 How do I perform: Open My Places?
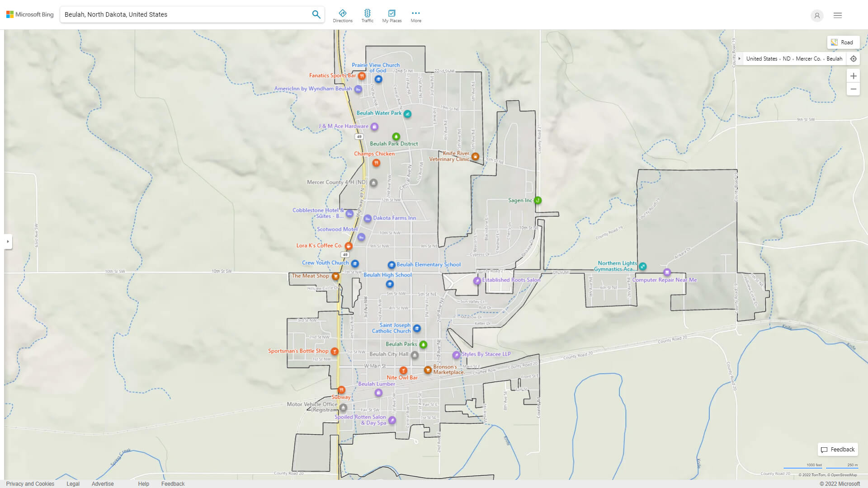coord(392,15)
